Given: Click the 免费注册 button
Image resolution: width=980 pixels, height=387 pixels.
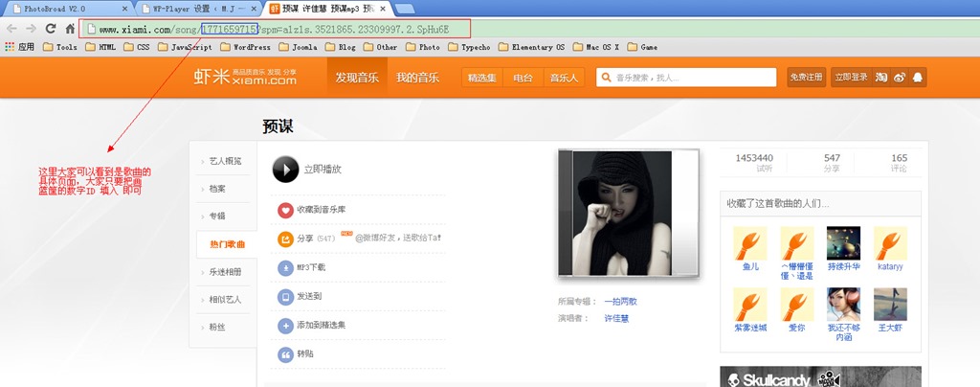Looking at the screenshot, I should pyautogui.click(x=806, y=78).
